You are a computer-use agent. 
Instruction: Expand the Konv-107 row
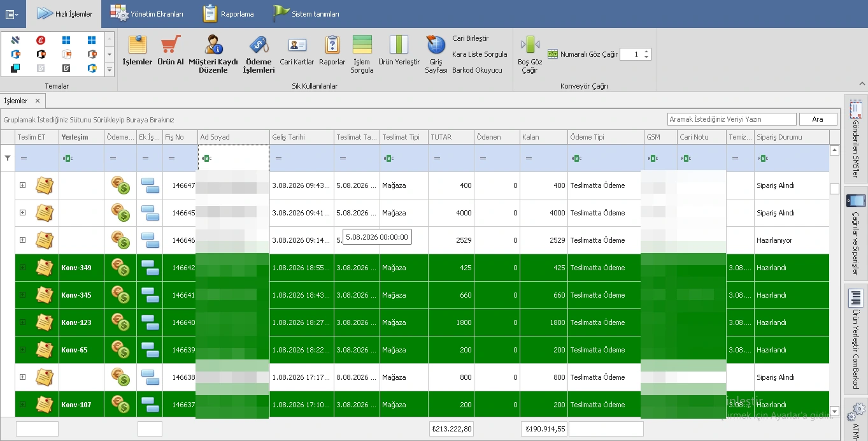point(22,405)
